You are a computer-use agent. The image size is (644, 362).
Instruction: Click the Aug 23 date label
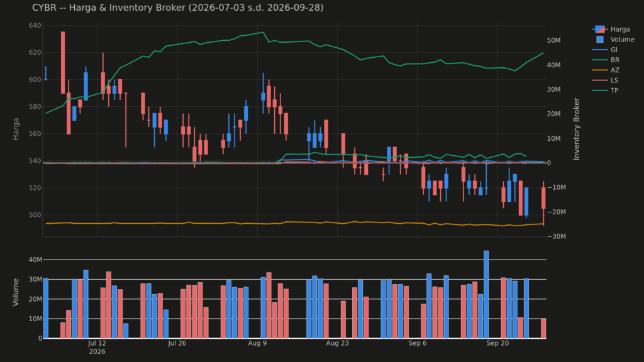pos(337,343)
